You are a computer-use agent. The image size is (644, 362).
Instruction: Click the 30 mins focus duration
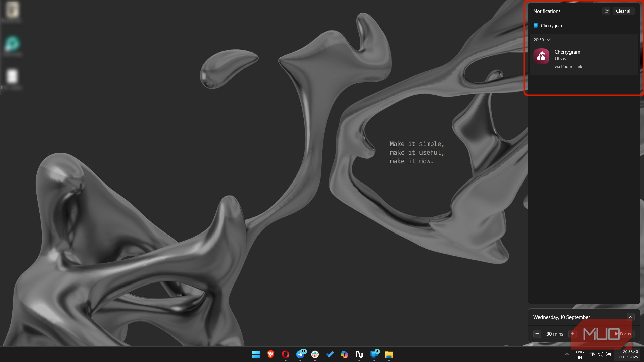coord(555,334)
